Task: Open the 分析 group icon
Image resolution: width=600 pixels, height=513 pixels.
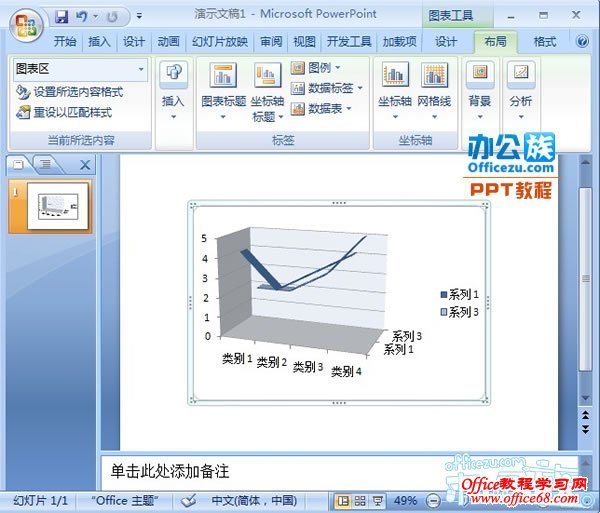Action: pyautogui.click(x=521, y=73)
